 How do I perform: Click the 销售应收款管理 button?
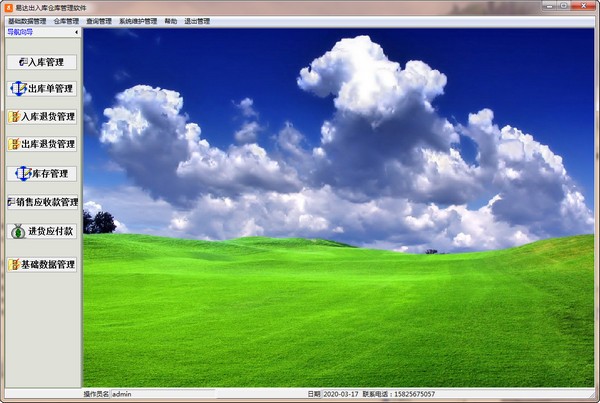[42, 202]
